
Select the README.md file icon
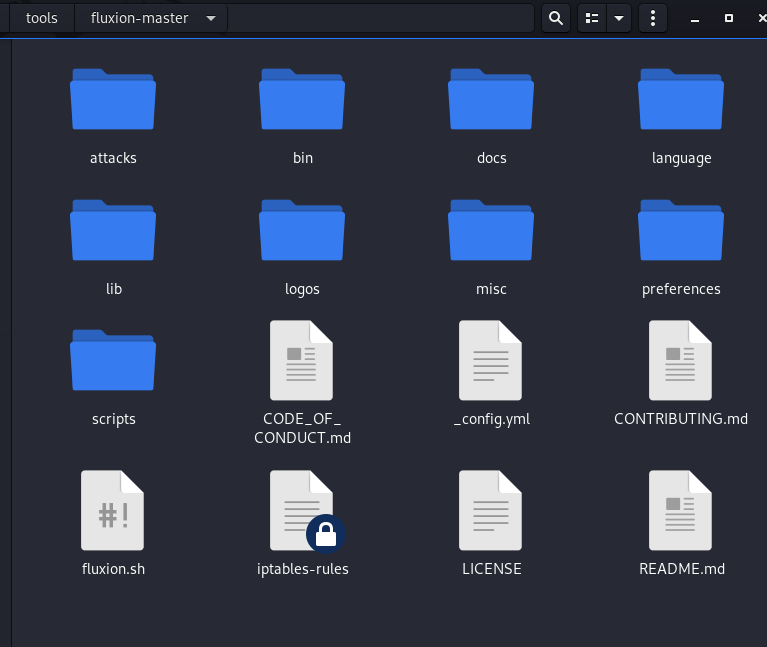point(680,510)
